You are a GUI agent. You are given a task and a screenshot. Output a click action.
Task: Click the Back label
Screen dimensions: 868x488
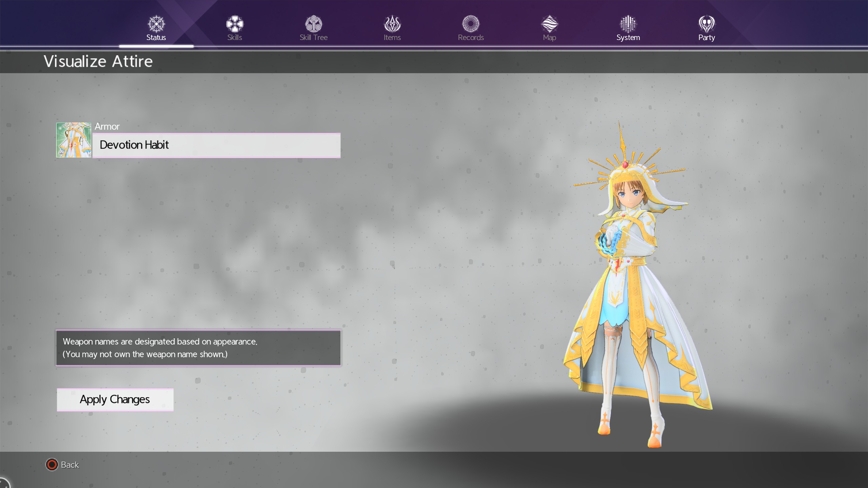(70, 465)
